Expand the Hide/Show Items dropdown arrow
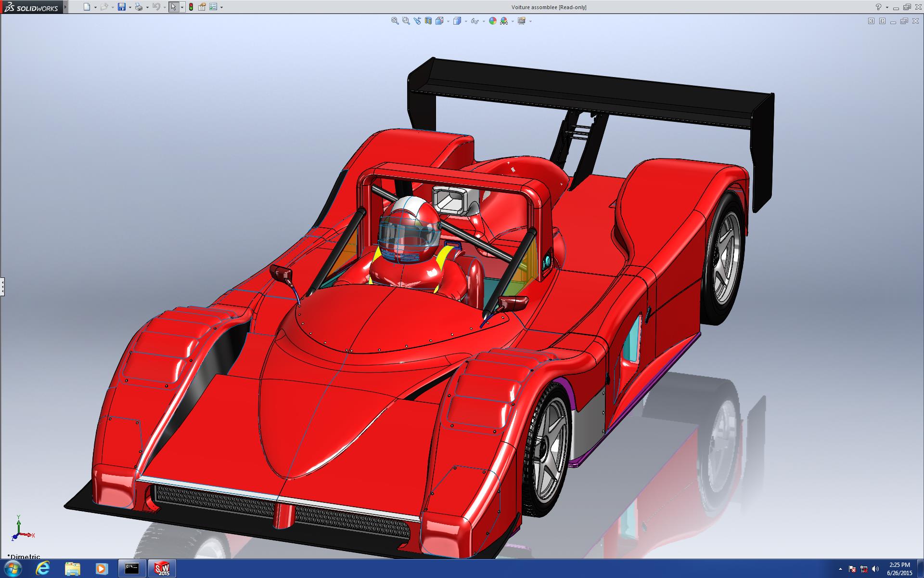Screen dimensions: 924x578 tap(483, 21)
